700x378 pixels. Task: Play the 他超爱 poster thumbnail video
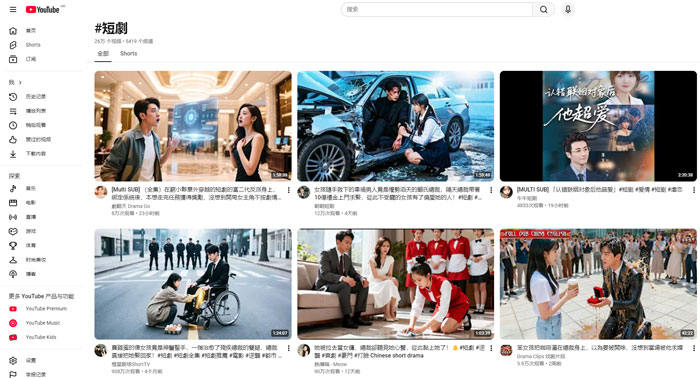598,126
